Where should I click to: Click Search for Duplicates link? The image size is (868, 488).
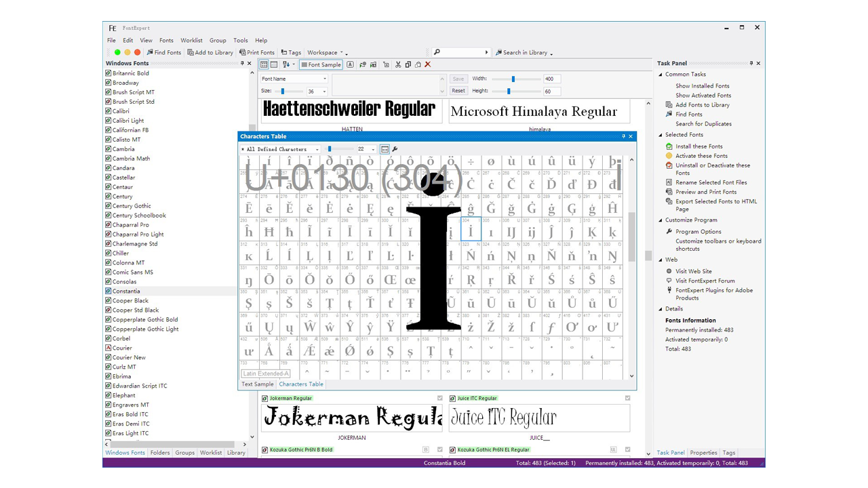tap(703, 124)
